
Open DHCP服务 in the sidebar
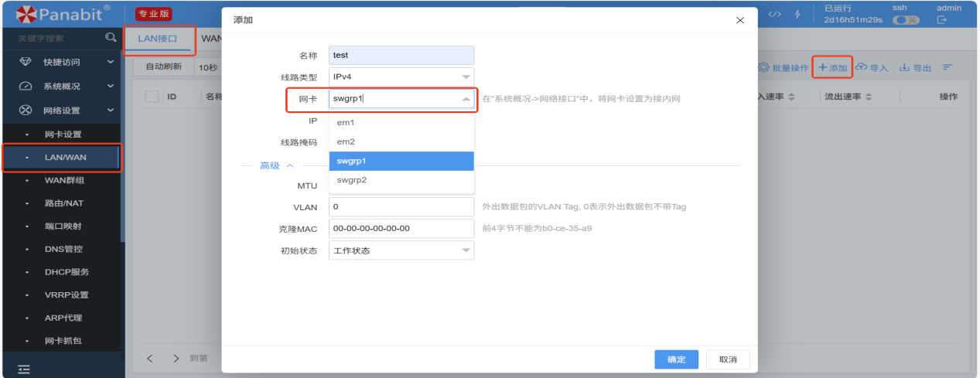[x=67, y=272]
